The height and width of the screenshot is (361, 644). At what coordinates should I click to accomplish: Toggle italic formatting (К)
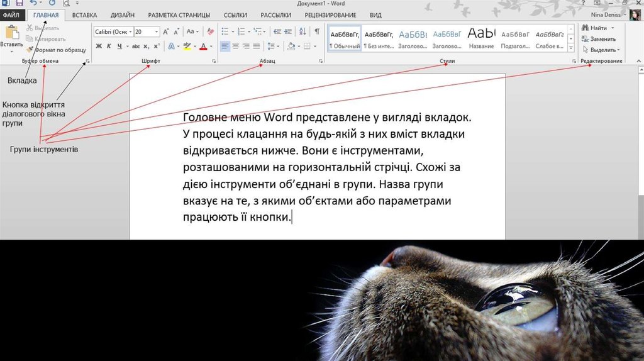click(x=109, y=47)
